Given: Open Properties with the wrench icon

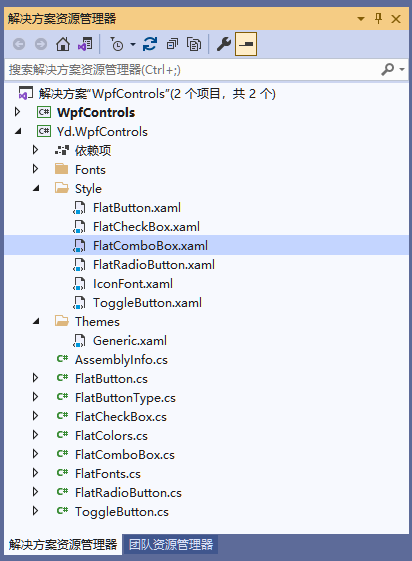Looking at the screenshot, I should pyautogui.click(x=224, y=44).
